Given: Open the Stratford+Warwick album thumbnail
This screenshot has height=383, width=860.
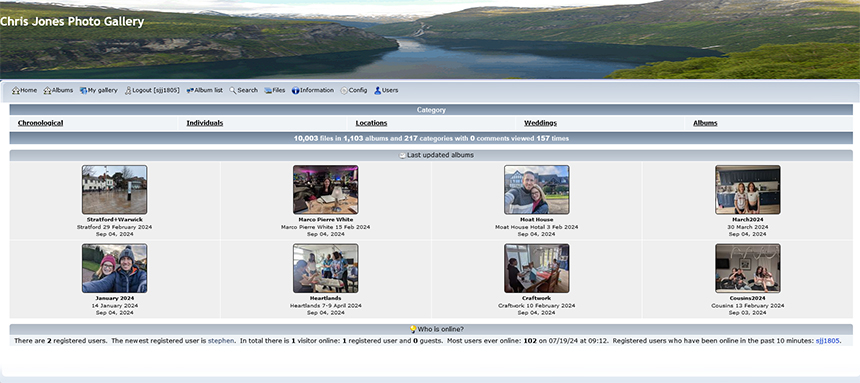Looking at the screenshot, I should [115, 190].
